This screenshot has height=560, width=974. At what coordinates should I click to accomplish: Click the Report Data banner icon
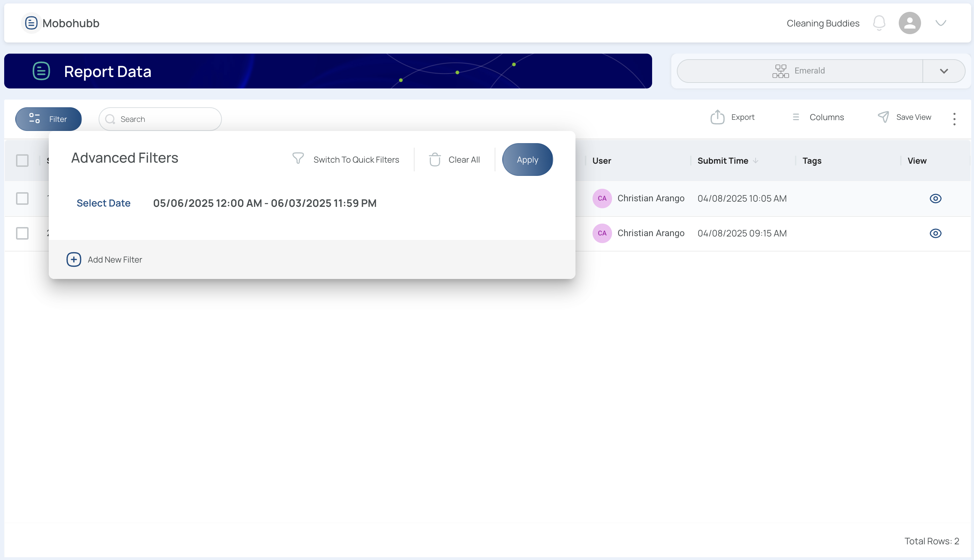41,71
